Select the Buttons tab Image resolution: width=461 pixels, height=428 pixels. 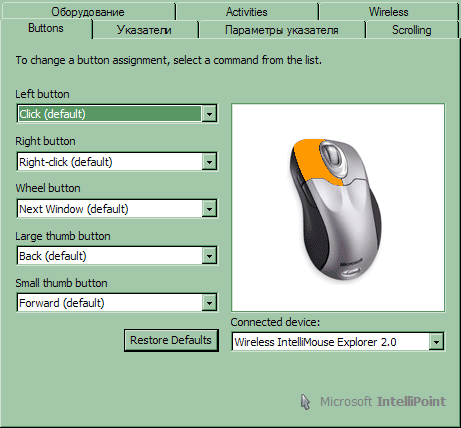pos(46,28)
